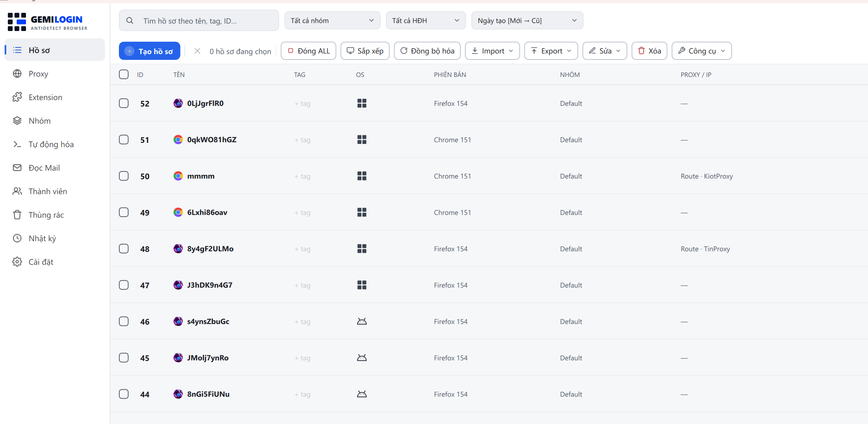Expand the Tất cả nhóm dropdown
868x424 pixels.
coord(332,21)
